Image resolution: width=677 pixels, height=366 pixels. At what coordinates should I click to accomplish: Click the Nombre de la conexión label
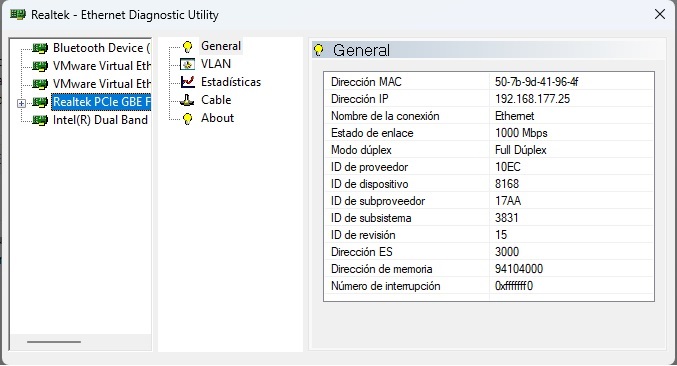[385, 116]
